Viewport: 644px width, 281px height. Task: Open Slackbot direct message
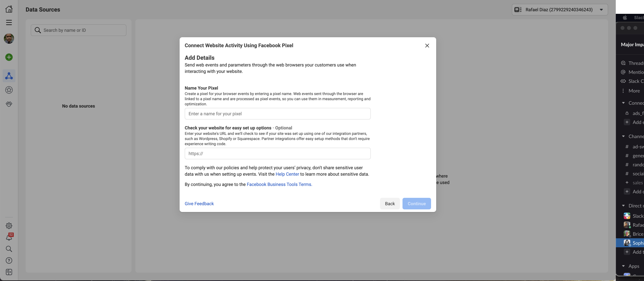point(633,216)
